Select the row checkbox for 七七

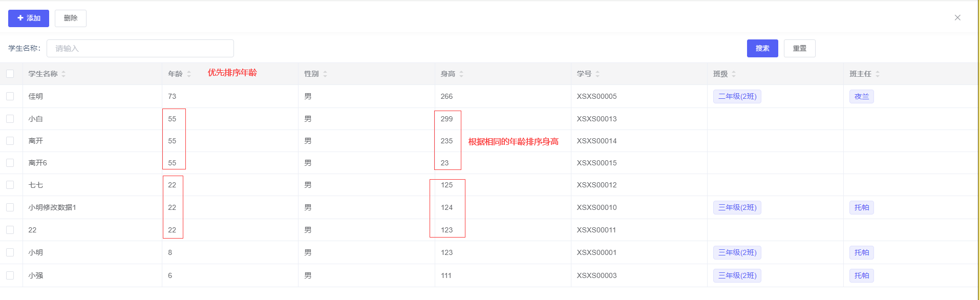pos(10,185)
